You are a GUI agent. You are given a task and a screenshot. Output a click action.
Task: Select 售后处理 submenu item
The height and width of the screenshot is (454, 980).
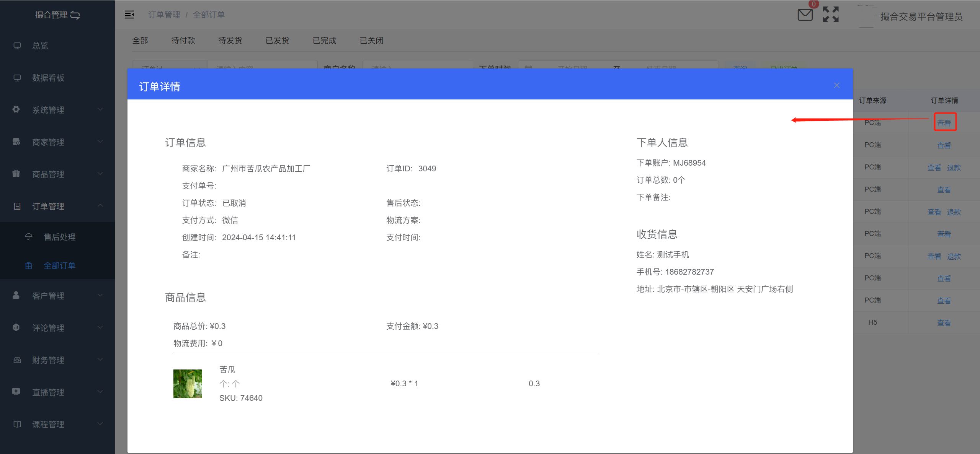point(60,237)
